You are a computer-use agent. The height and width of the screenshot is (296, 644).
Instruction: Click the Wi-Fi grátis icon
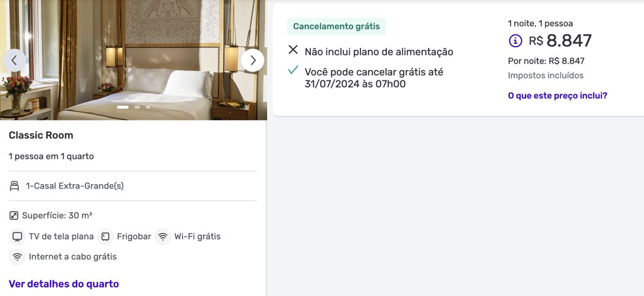click(163, 237)
